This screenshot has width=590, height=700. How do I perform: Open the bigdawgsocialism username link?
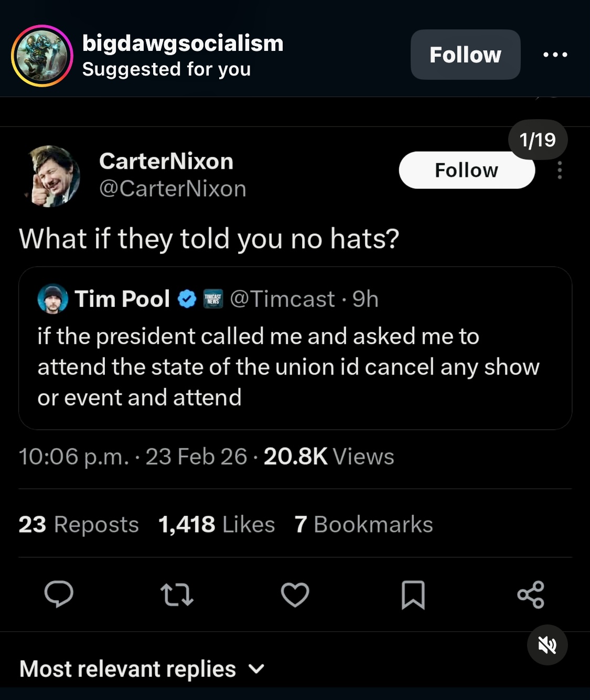point(183,44)
